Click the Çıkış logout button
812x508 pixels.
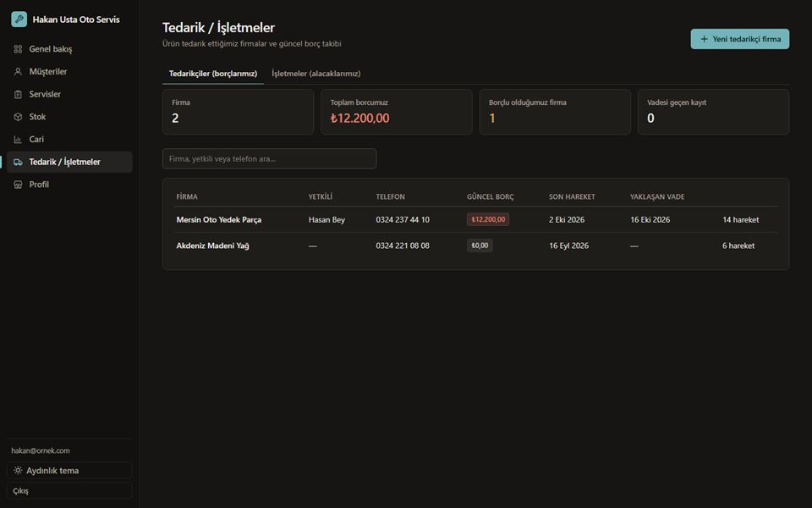click(69, 491)
